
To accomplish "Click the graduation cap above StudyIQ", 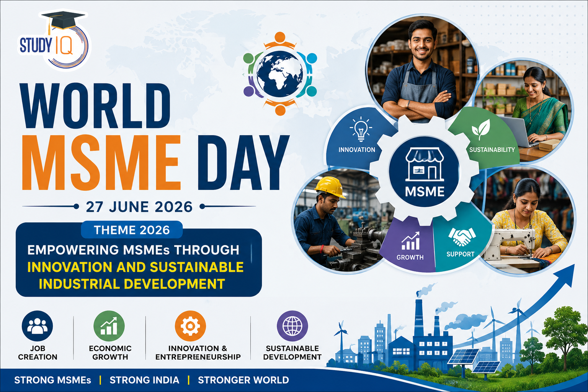I will [x=62, y=21].
